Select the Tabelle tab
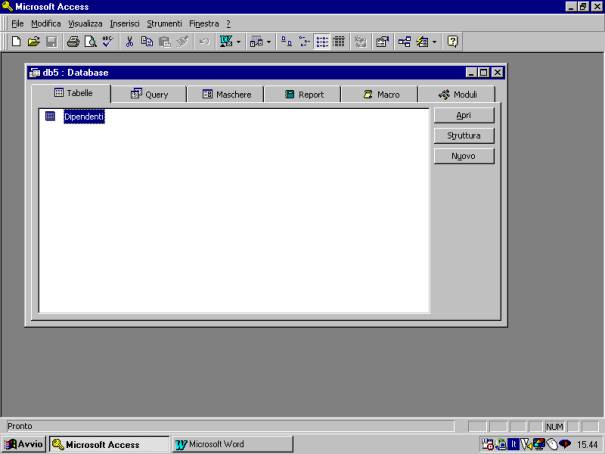The width and height of the screenshot is (605, 454). click(x=73, y=93)
